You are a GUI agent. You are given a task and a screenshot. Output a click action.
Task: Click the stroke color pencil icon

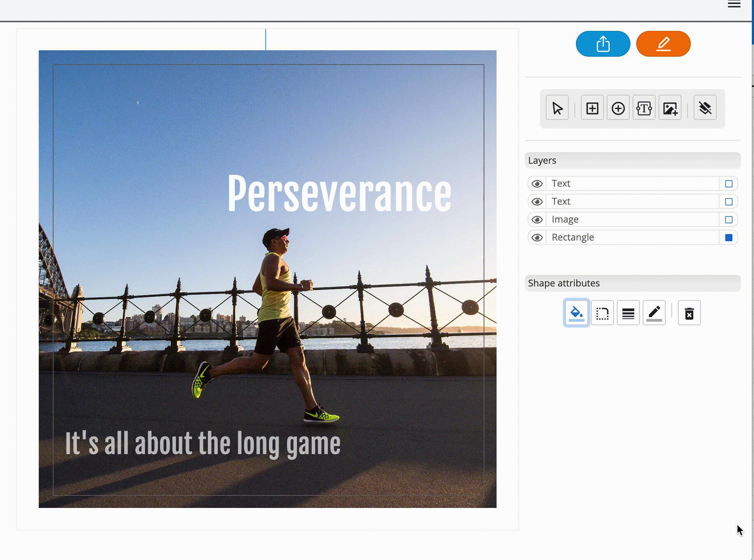[654, 313]
